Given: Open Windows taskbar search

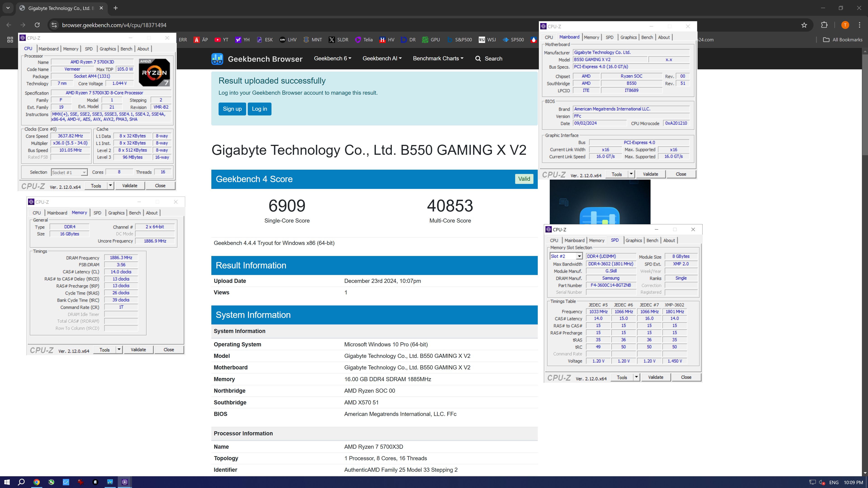Looking at the screenshot, I should [x=21, y=482].
